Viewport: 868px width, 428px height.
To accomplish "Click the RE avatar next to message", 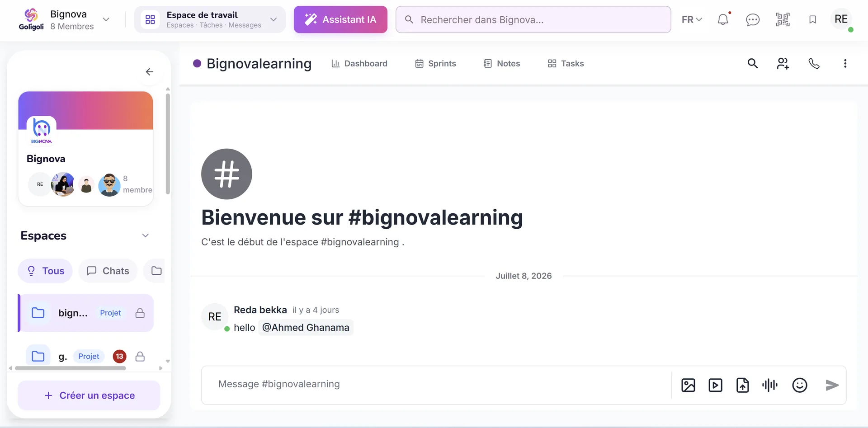I will coord(215,317).
